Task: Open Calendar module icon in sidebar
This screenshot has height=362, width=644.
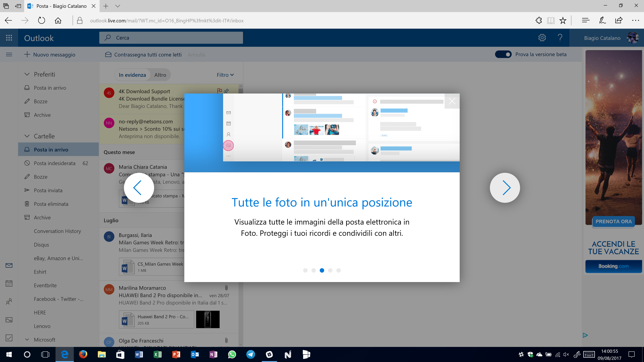Action: click(9, 283)
